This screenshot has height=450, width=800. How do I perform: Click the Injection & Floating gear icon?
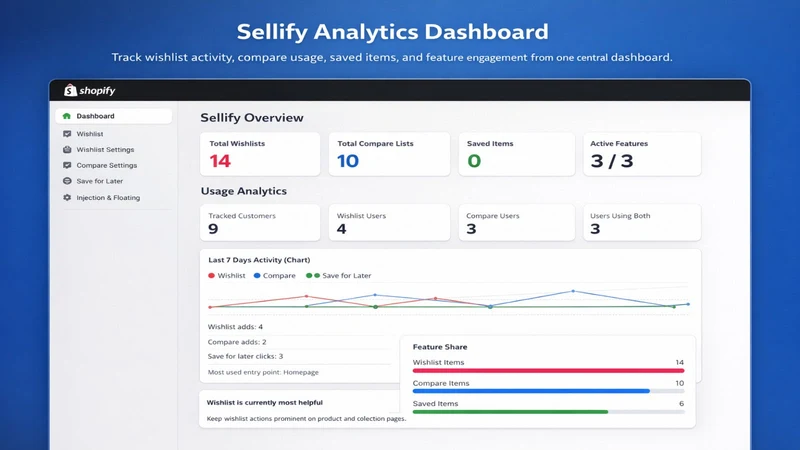pyautogui.click(x=67, y=197)
